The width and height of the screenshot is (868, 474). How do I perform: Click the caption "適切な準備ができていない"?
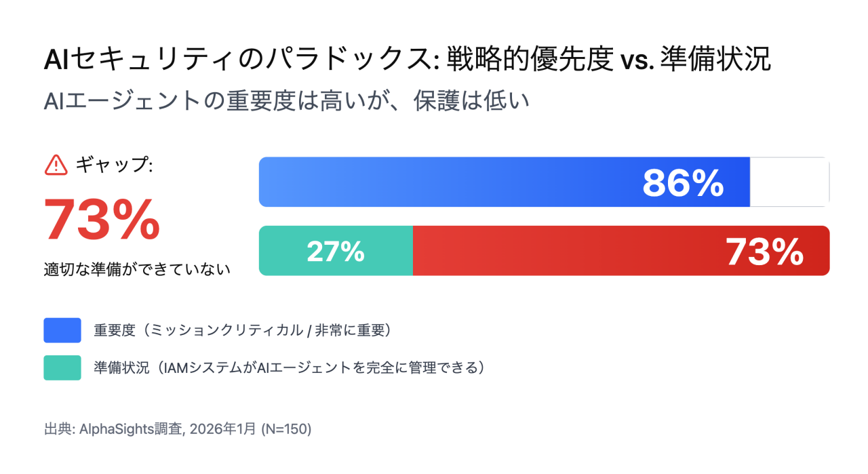click(137, 269)
